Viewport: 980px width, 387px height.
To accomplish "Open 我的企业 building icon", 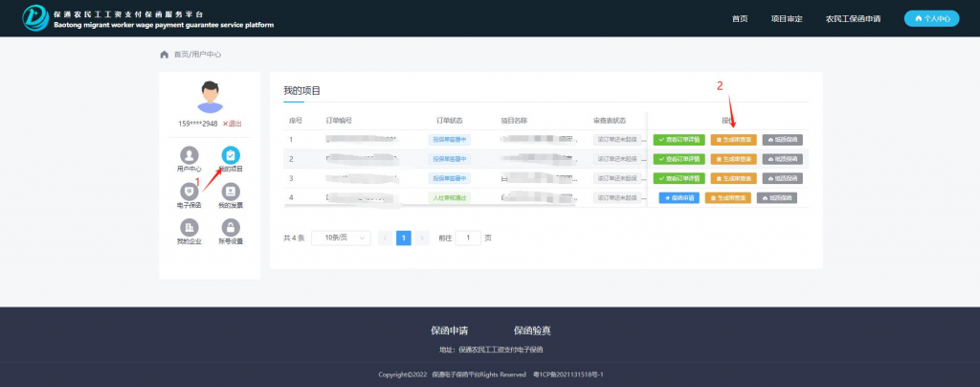I will (189, 228).
